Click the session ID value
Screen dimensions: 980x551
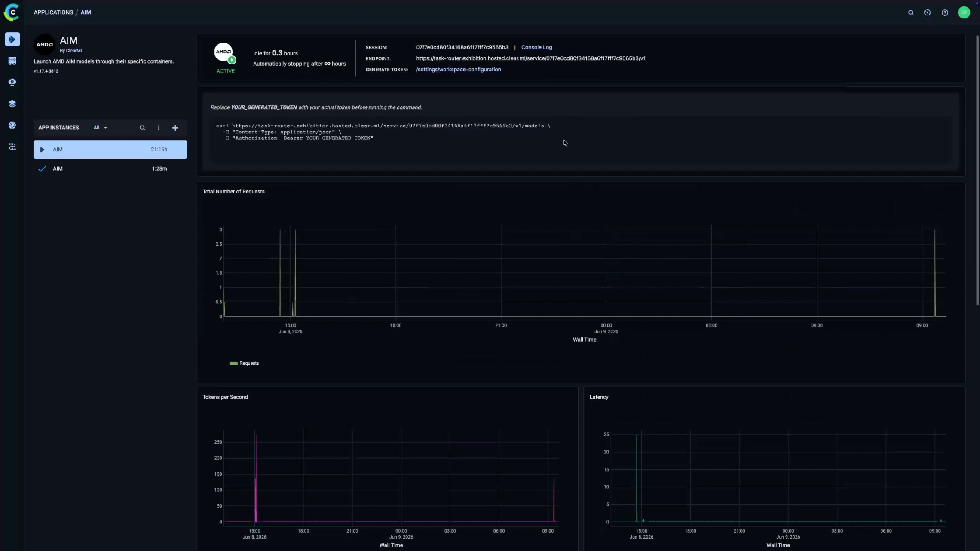(x=462, y=47)
